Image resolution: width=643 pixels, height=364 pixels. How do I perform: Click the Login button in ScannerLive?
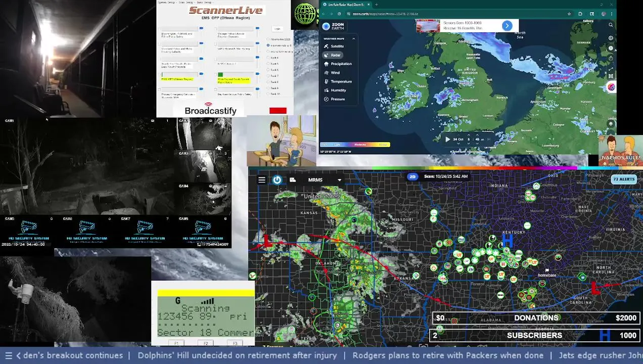pyautogui.click(x=278, y=29)
